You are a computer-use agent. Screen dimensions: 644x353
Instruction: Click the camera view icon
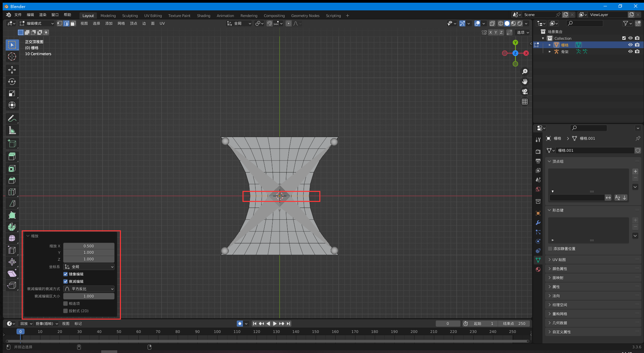tap(525, 92)
